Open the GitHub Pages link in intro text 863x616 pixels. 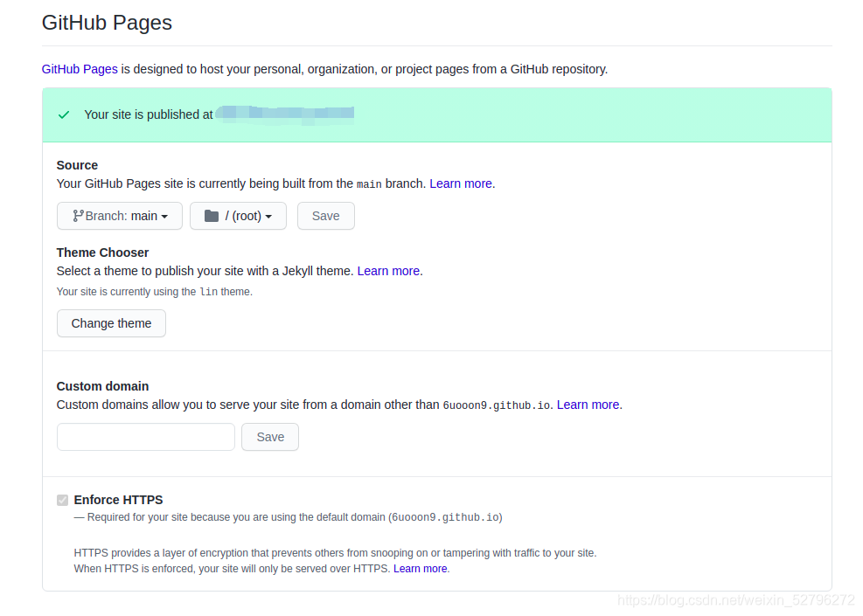[x=80, y=69]
